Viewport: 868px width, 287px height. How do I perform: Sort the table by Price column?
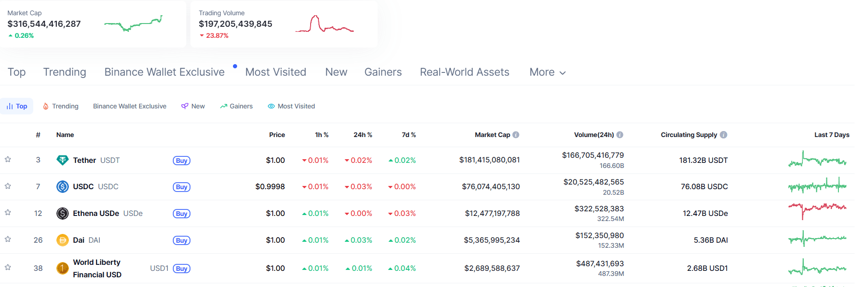tap(277, 135)
